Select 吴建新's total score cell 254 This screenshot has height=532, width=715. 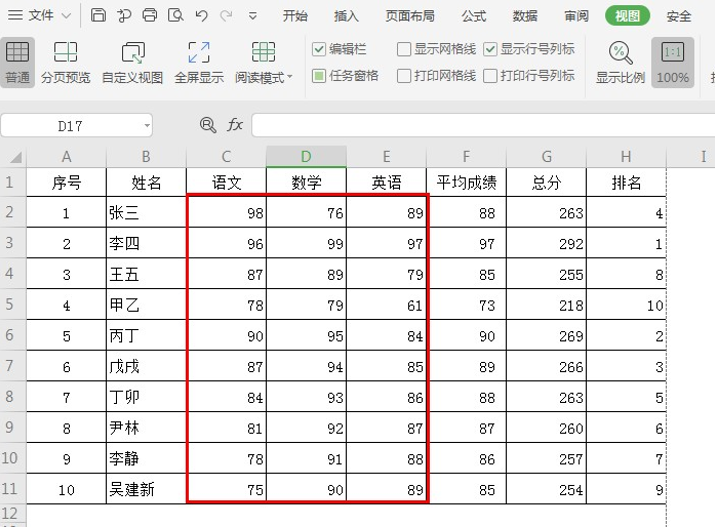(x=546, y=489)
